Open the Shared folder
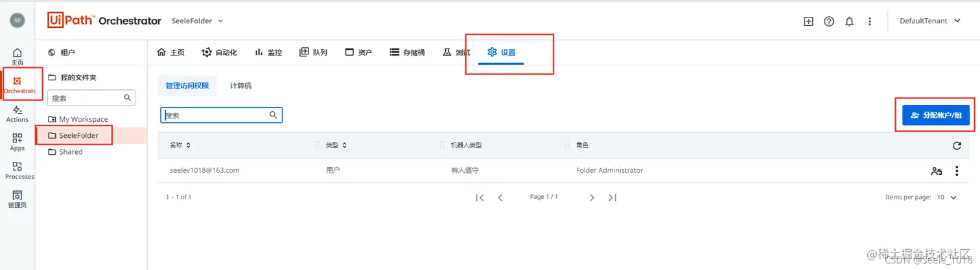The height and width of the screenshot is (270, 980). pyautogui.click(x=66, y=152)
